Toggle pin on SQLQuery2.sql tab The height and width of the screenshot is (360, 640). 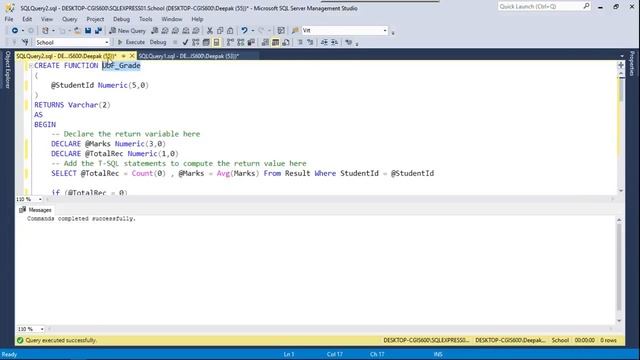tap(123, 56)
